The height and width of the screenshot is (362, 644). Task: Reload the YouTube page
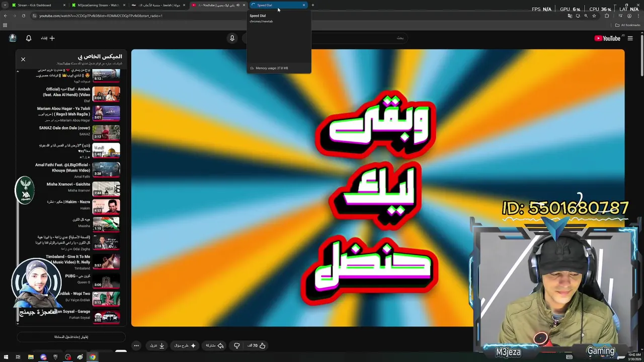[23, 16]
